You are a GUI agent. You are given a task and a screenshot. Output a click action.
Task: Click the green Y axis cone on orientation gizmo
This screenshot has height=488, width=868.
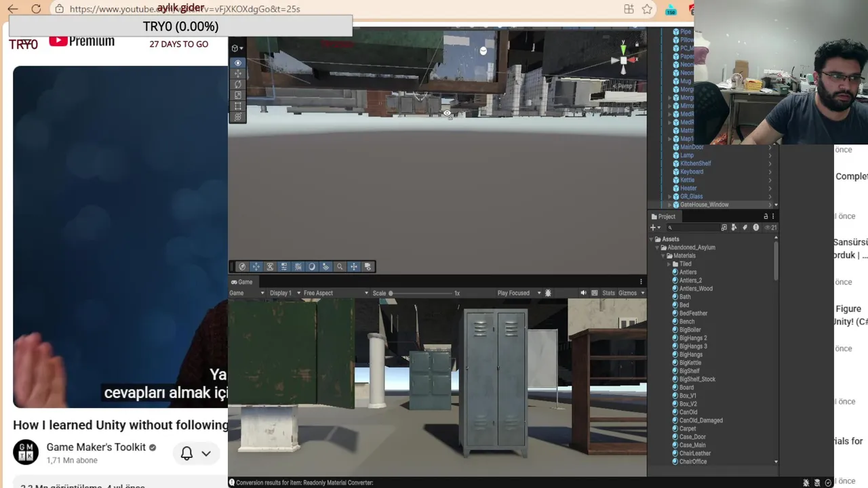click(x=623, y=49)
